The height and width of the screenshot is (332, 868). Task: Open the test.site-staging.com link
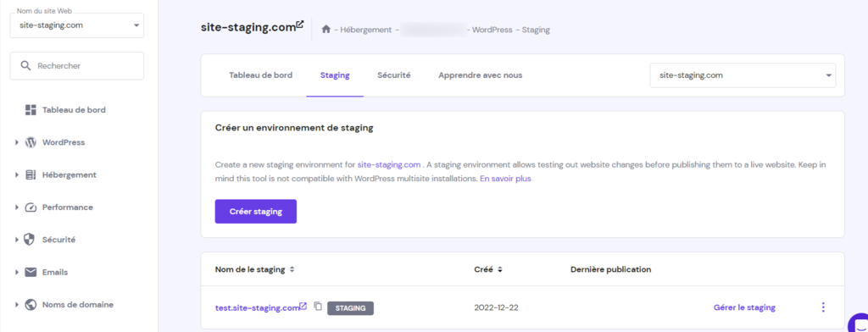pyautogui.click(x=258, y=307)
